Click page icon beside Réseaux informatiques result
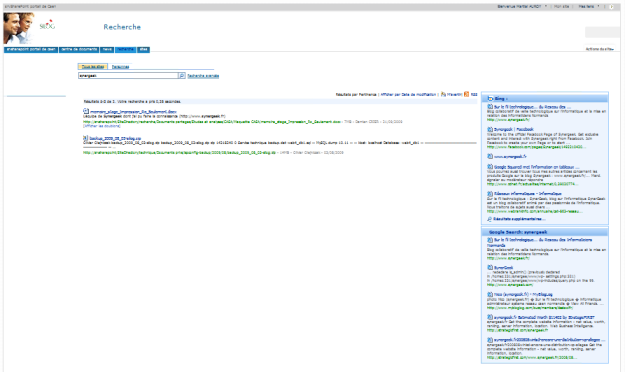625x372 pixels. point(490,193)
